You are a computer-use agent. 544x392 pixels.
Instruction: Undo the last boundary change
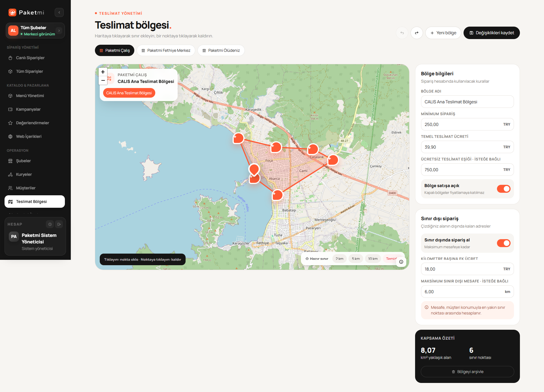tap(402, 33)
